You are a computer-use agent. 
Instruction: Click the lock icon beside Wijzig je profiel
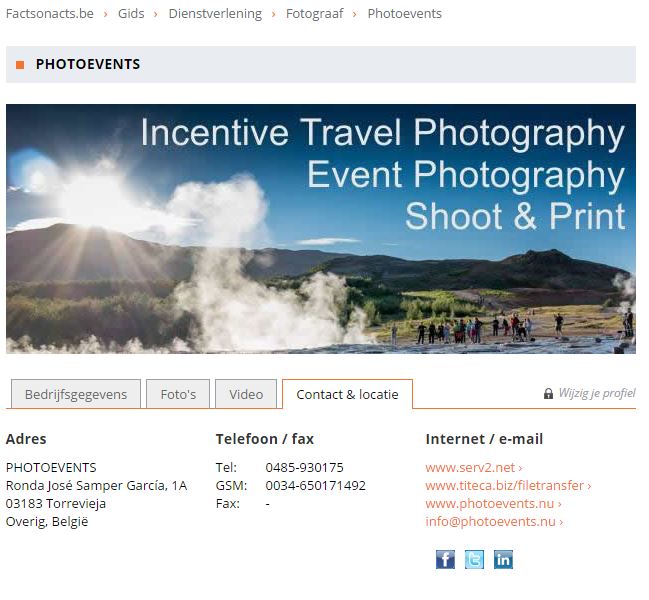coord(548,394)
